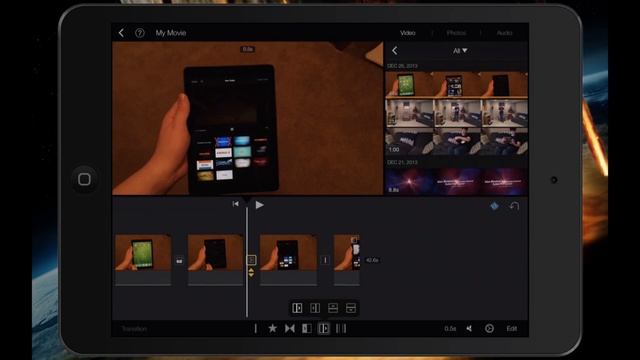
Task: Set transition style to None
Action: coord(256,329)
